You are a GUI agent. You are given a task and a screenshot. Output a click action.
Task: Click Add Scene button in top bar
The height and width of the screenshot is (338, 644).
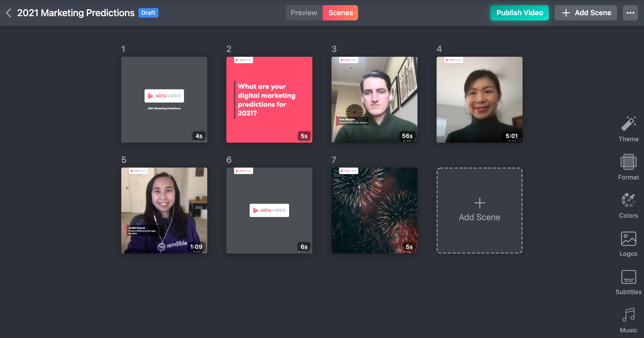(x=586, y=13)
